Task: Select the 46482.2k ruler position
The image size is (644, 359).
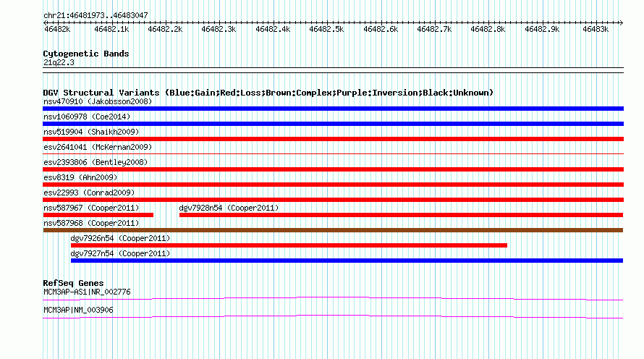Action: [x=165, y=29]
